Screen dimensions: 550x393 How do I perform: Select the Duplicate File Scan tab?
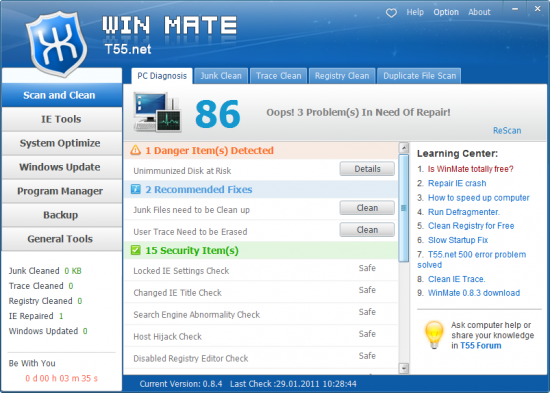coord(419,76)
